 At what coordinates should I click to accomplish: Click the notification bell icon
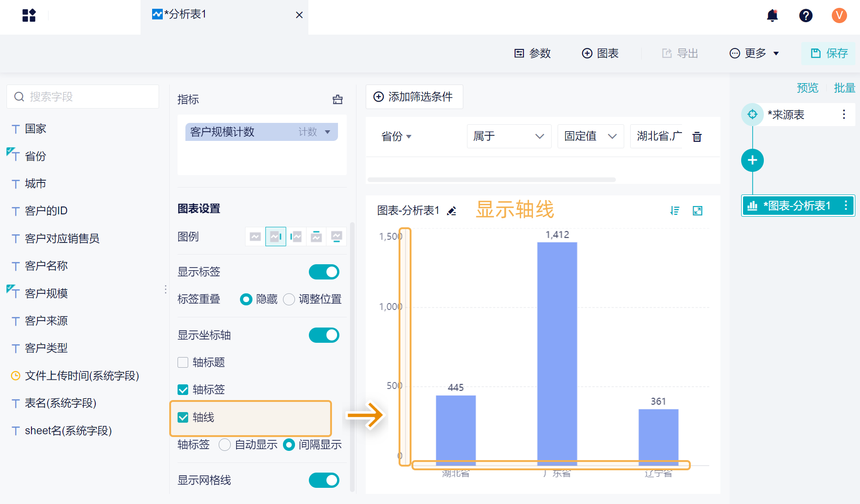click(x=772, y=16)
